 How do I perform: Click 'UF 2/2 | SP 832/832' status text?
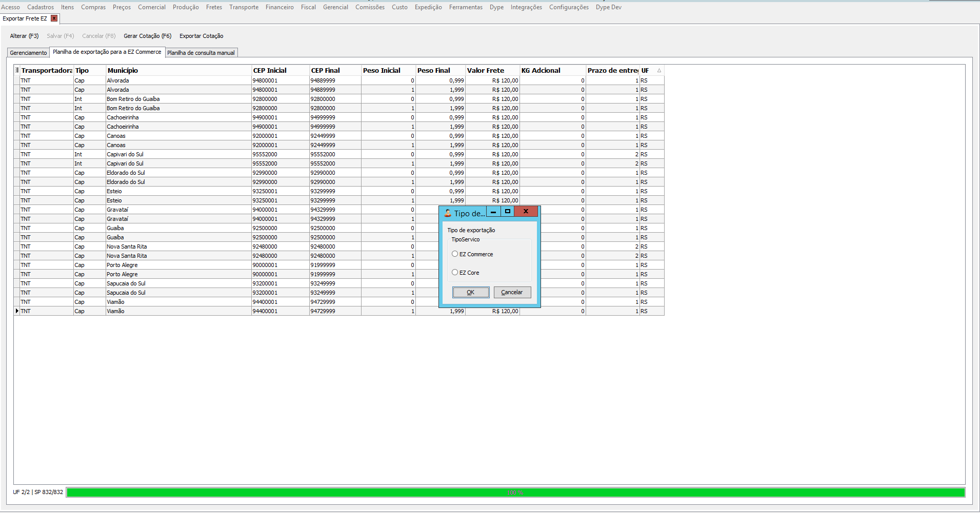(38, 492)
